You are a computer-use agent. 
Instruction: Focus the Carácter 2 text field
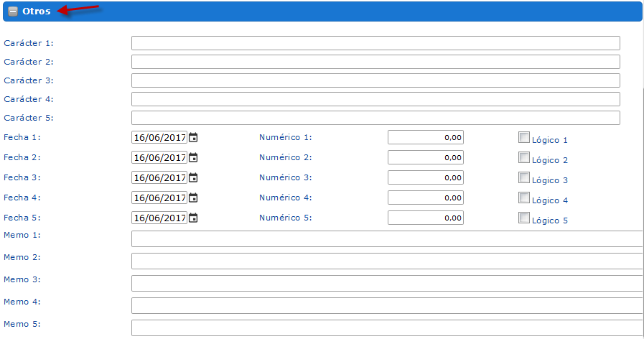pos(375,62)
